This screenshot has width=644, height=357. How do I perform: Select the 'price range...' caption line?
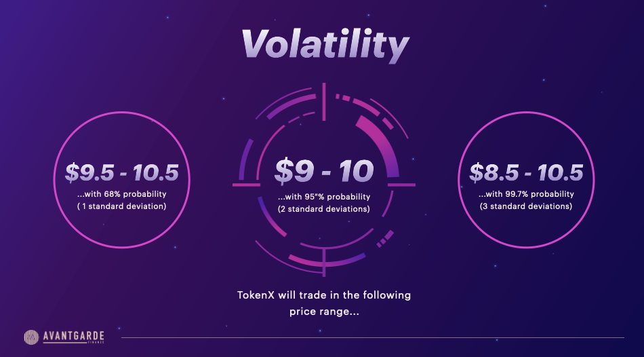pyautogui.click(x=324, y=312)
